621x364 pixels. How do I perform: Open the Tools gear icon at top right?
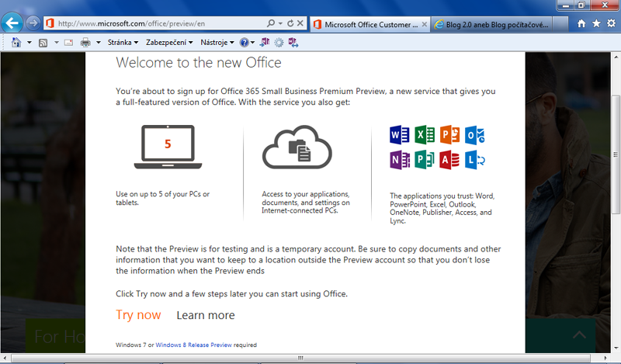pyautogui.click(x=612, y=24)
